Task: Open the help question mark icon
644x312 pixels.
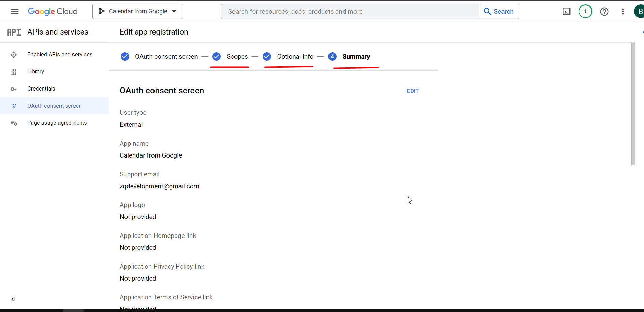Action: point(604,12)
